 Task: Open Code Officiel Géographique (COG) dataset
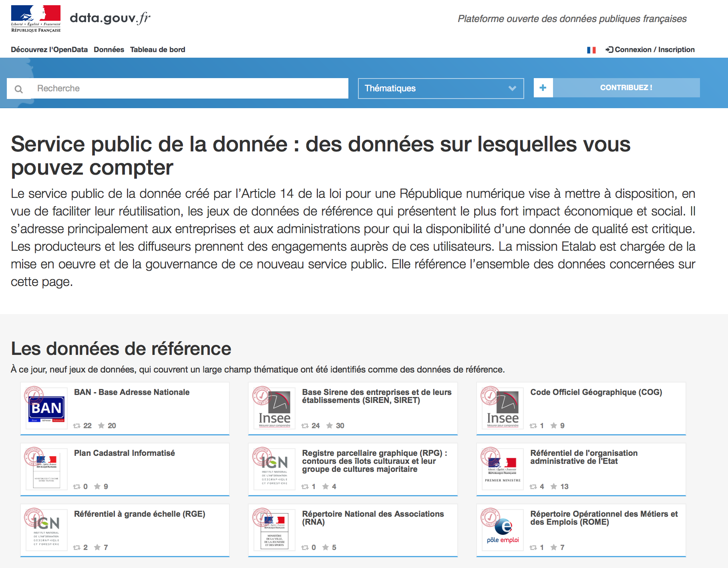pyautogui.click(x=596, y=392)
